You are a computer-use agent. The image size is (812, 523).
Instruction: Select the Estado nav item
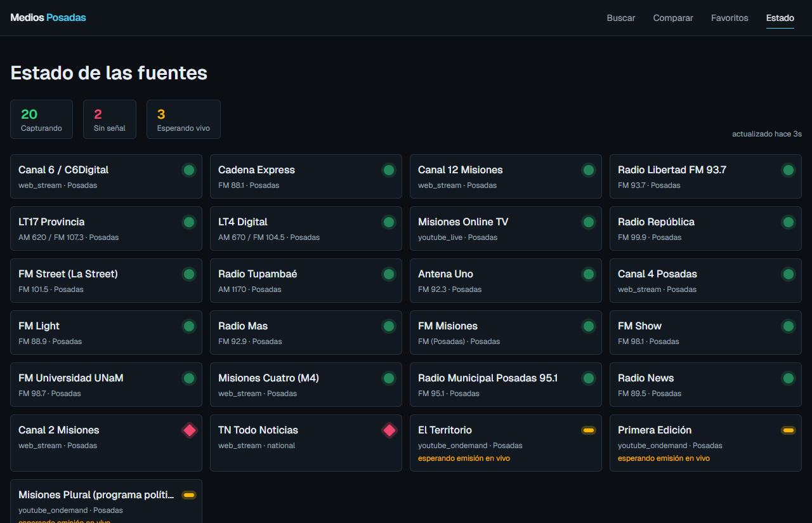(x=780, y=18)
